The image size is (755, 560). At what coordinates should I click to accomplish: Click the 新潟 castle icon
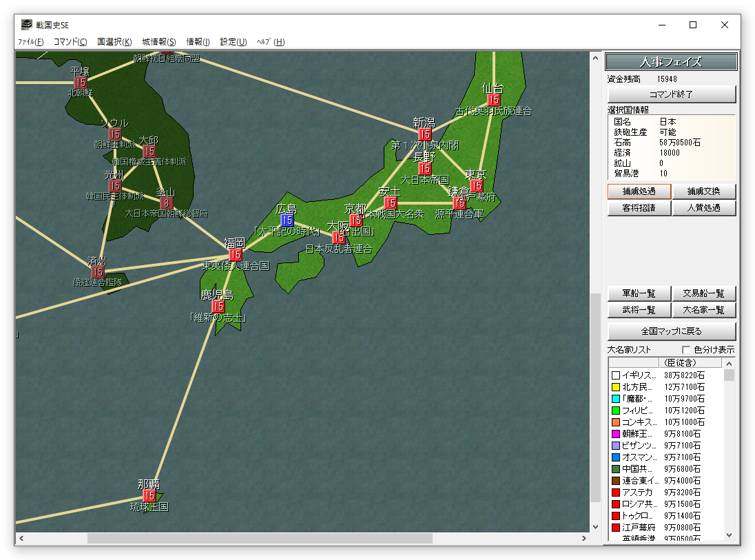[x=425, y=134]
